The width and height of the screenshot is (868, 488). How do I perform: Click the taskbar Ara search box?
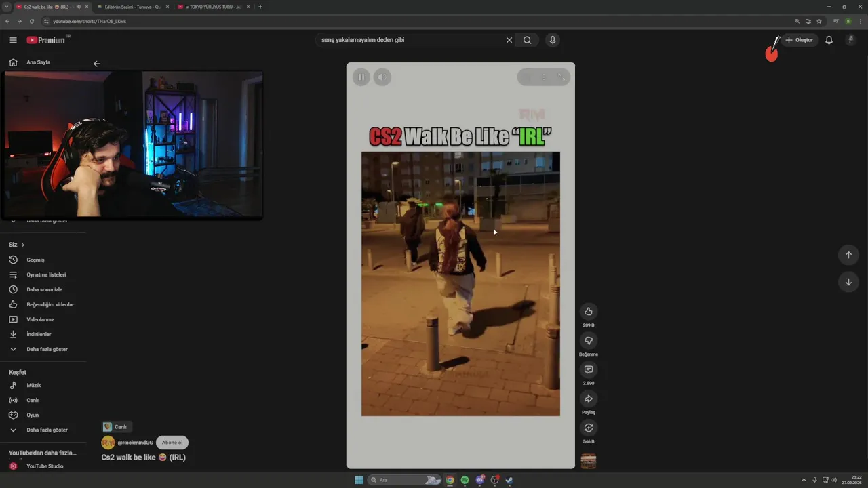[405, 481]
